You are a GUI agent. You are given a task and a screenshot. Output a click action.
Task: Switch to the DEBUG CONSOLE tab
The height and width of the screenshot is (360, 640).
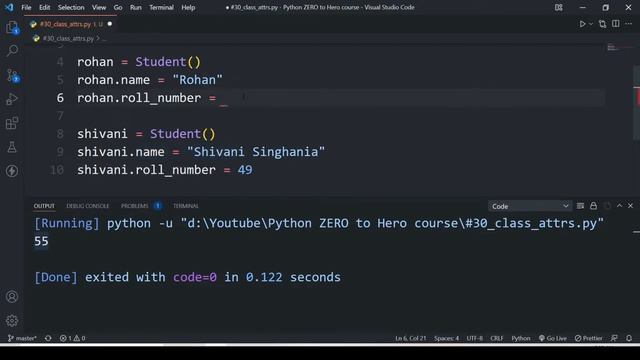88,206
